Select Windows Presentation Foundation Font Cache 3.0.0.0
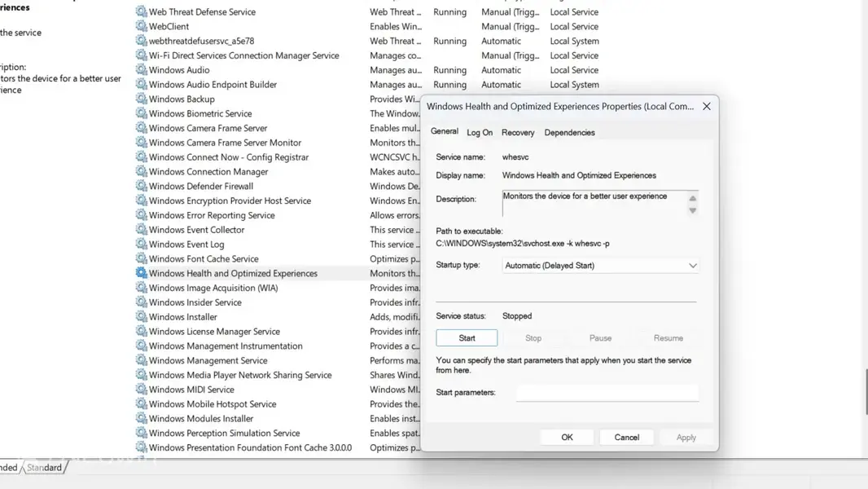868x489 pixels. [250, 447]
